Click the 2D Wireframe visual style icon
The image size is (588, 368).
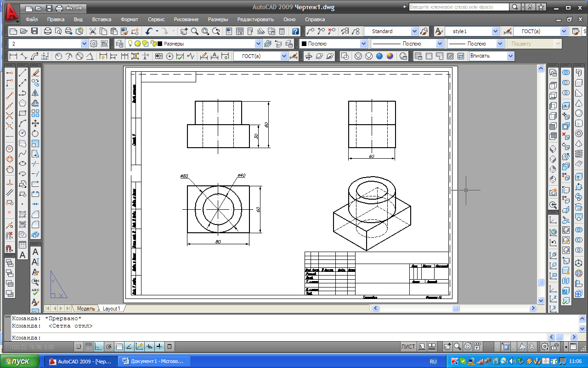pos(345,56)
